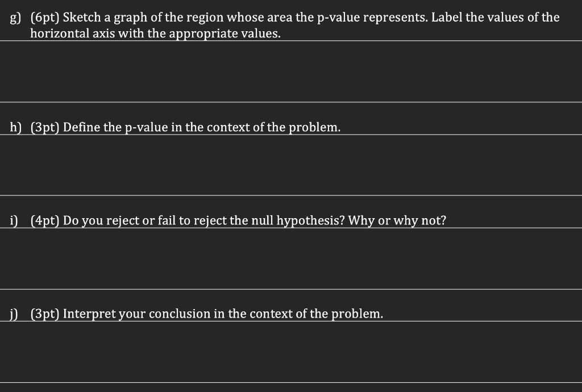Viewport: 582px width, 392px height.
Task: Place cursor on the word "Sketch"
Action: click(x=82, y=17)
